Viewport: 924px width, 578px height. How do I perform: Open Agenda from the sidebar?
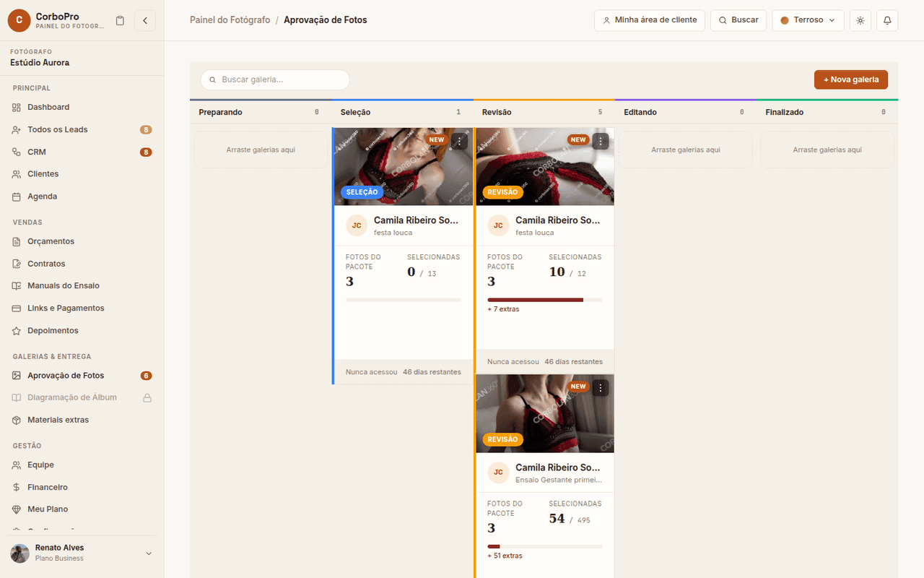point(82,197)
